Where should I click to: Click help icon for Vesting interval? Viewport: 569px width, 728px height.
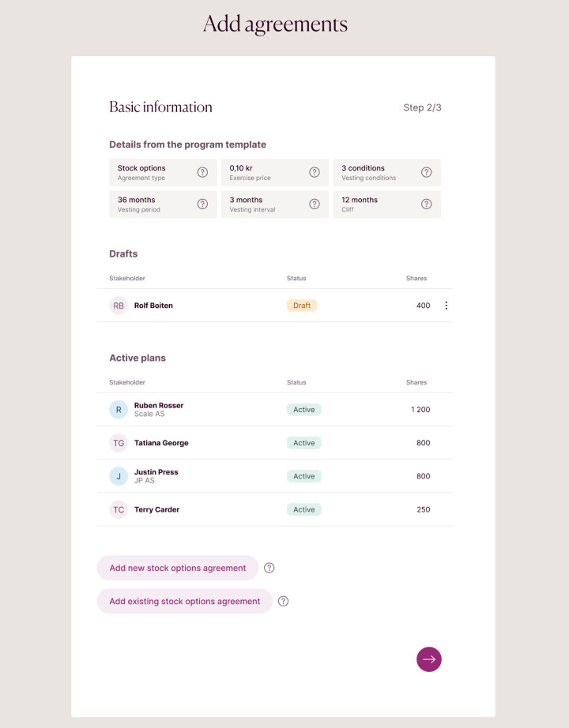coord(315,204)
